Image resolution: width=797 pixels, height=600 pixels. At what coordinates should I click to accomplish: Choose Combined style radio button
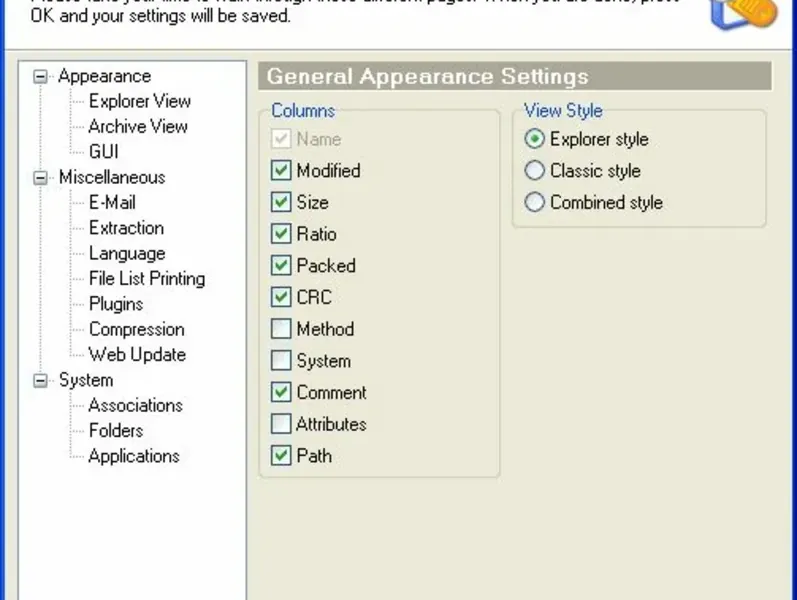pos(535,202)
